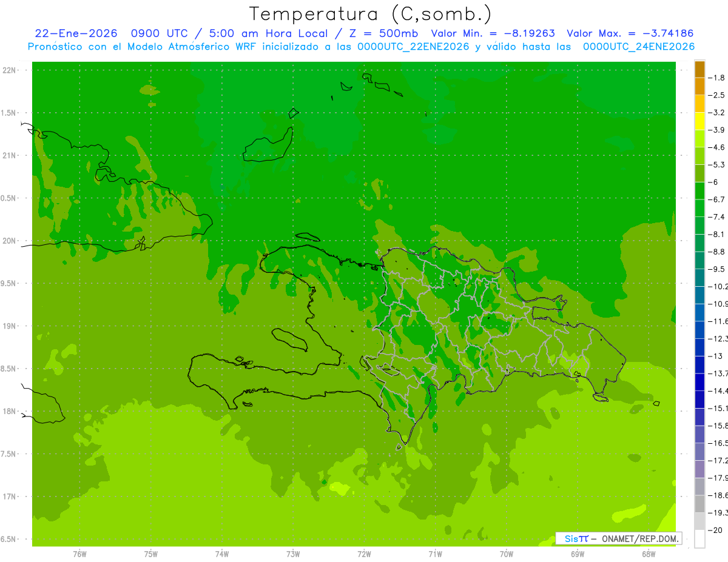The width and height of the screenshot is (728, 562).
Task: Click the "74W" longitude label
Action: click(222, 554)
